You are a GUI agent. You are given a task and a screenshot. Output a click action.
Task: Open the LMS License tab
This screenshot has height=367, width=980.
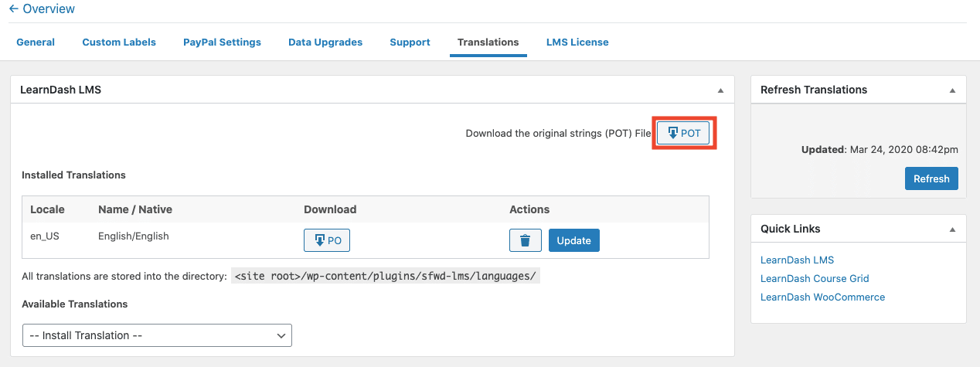577,42
